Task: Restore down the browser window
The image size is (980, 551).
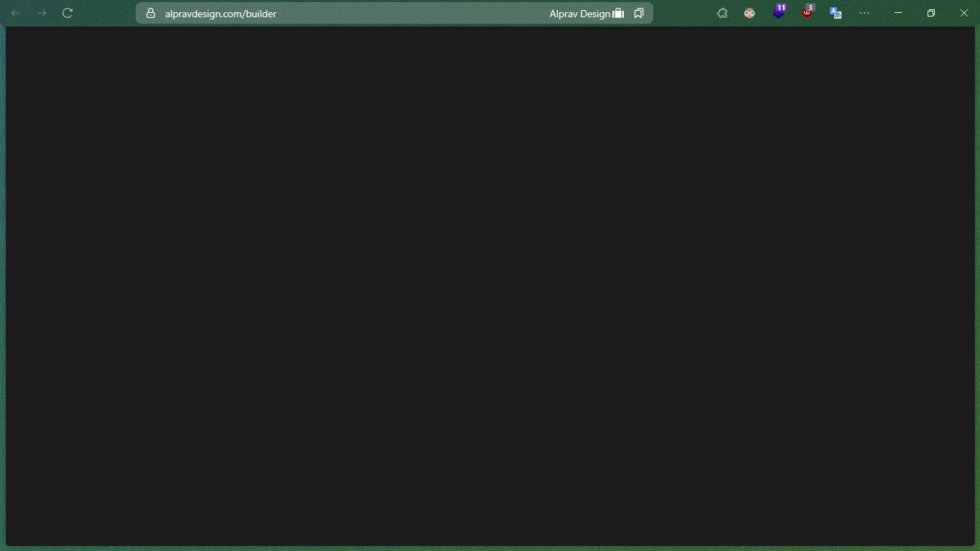Action: tap(931, 13)
